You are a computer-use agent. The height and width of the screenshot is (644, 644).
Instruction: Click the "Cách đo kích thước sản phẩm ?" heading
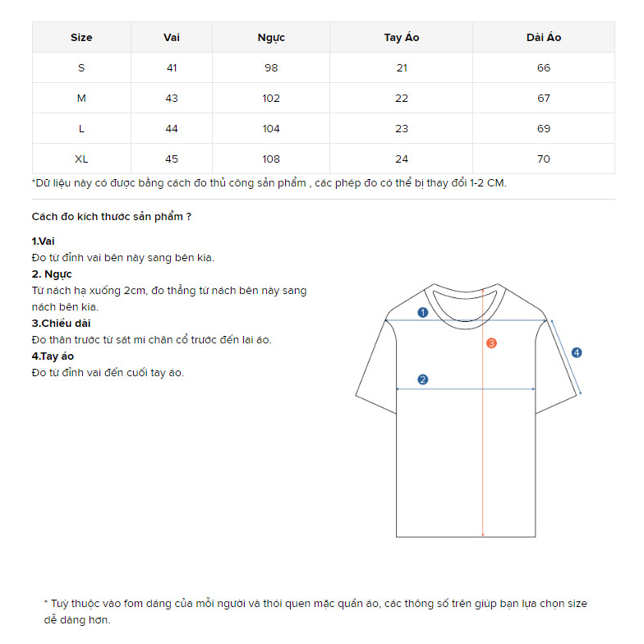click(x=112, y=217)
